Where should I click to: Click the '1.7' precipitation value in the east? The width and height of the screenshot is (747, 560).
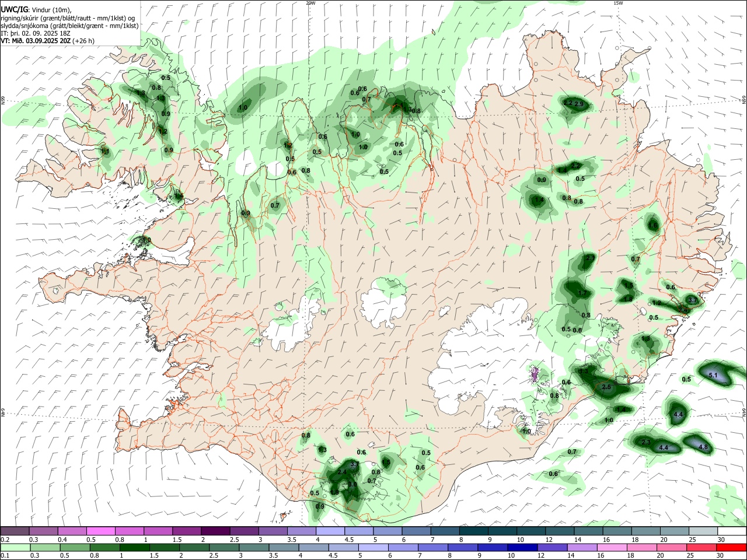582,293
